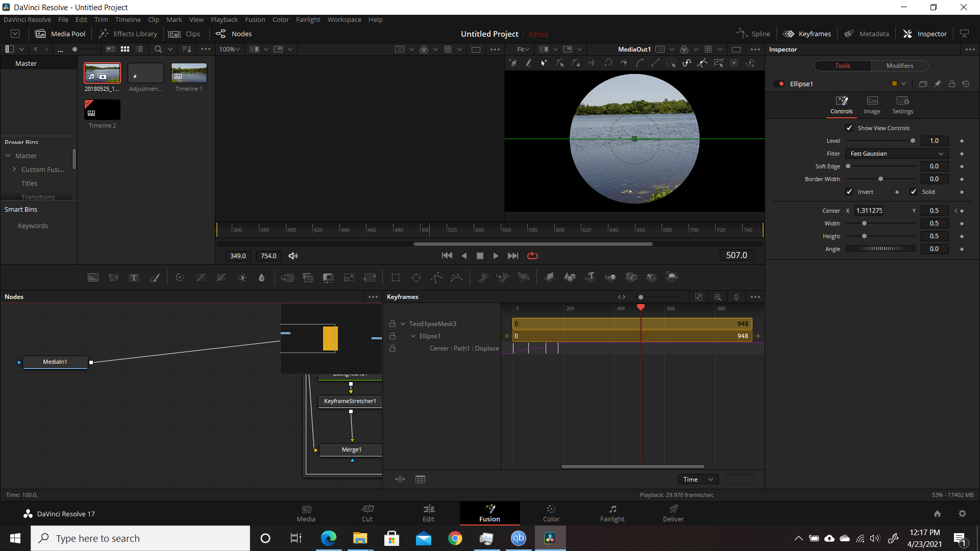Add a Paint node from toolbar

point(154,278)
